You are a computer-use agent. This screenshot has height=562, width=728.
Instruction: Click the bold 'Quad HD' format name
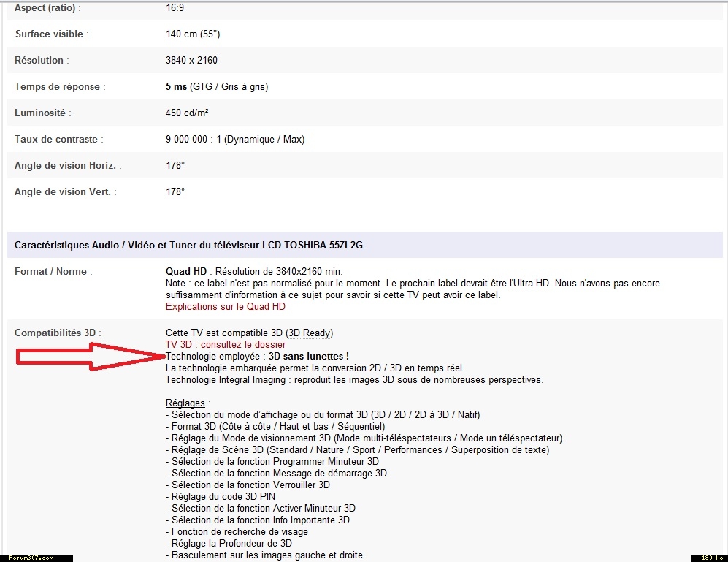point(186,272)
